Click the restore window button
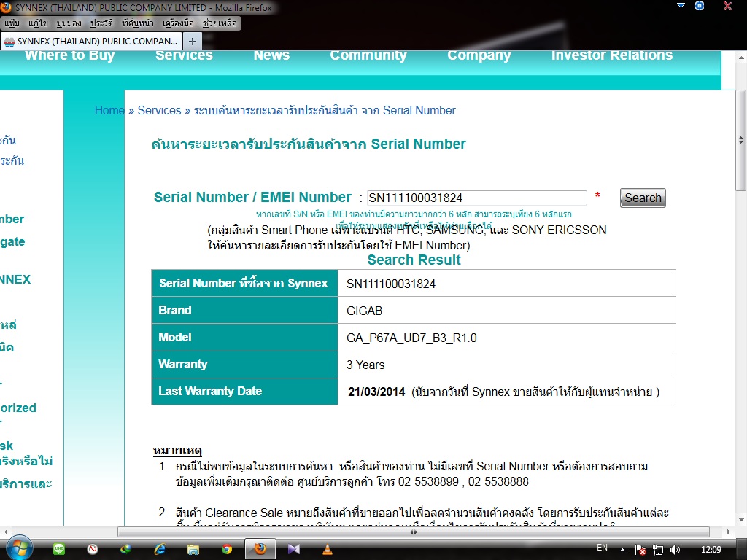This screenshot has width=747, height=560. 700,6
